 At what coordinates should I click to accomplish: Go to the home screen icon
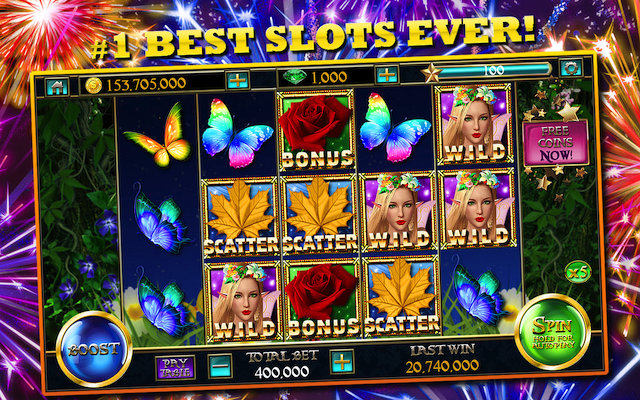click(x=57, y=87)
